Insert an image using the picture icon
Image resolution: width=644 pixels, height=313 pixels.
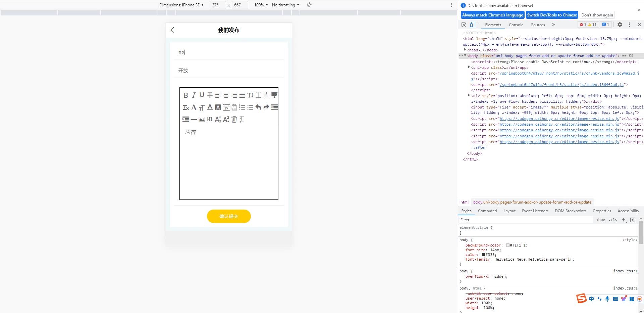pos(202,119)
